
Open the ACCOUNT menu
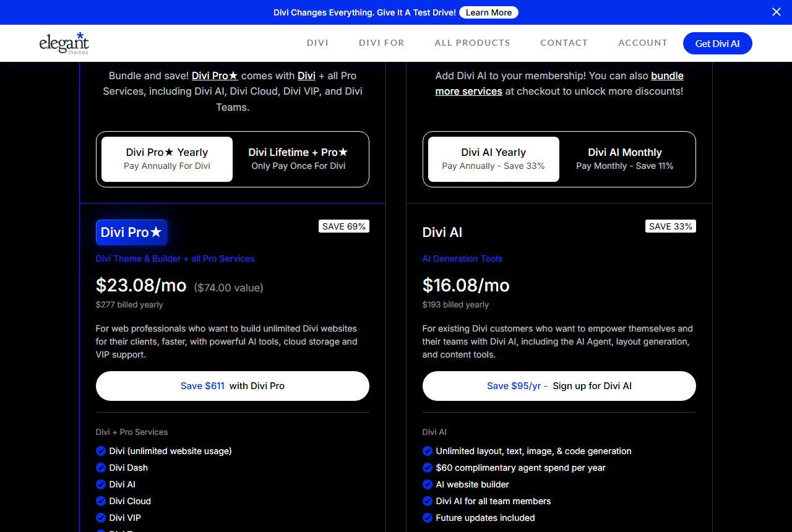click(x=643, y=43)
